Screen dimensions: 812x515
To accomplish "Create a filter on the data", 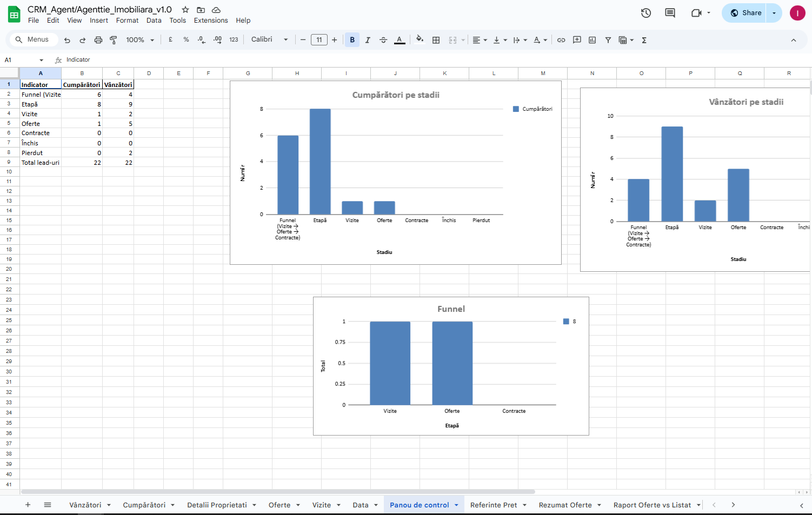I will pos(608,39).
